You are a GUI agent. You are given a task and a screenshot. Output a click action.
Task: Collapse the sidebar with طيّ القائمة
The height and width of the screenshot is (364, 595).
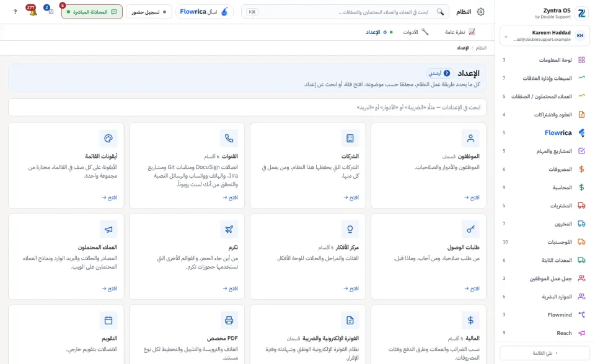tap(545, 353)
